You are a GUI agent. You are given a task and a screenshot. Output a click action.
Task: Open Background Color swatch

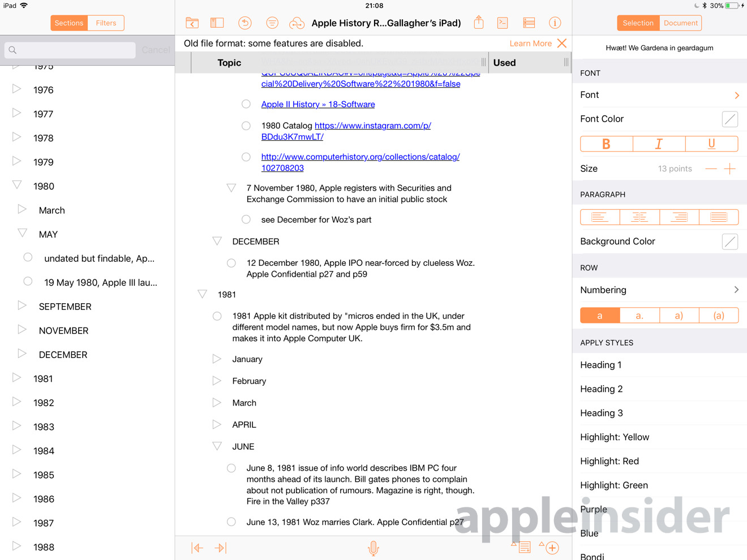pyautogui.click(x=730, y=242)
